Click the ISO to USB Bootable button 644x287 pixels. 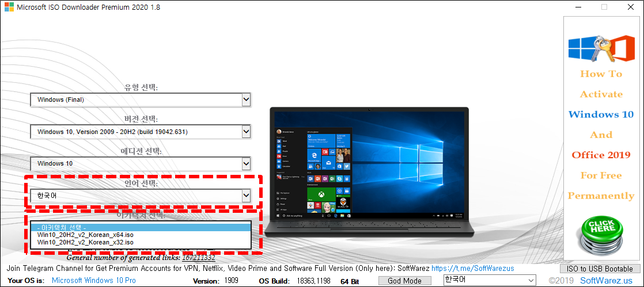(600, 269)
